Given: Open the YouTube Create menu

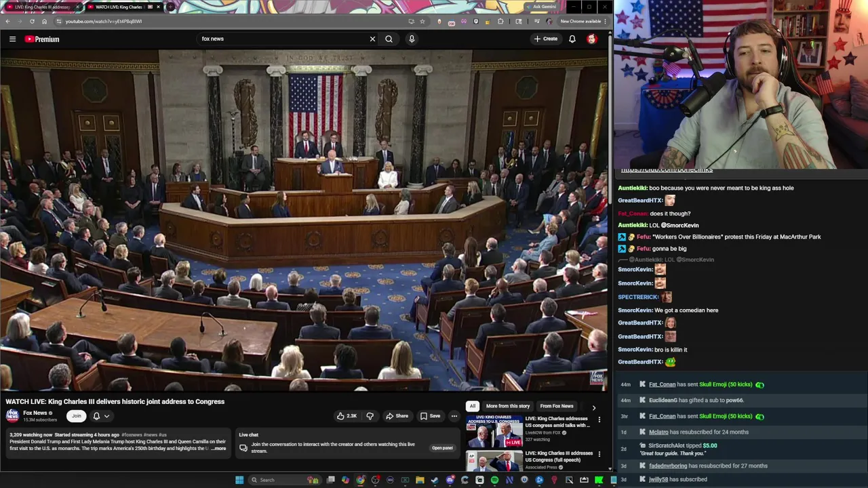Looking at the screenshot, I should point(545,39).
